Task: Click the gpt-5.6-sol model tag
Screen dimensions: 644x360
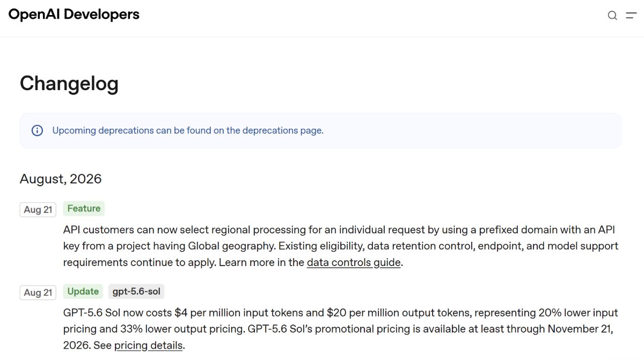Action: coord(136,291)
